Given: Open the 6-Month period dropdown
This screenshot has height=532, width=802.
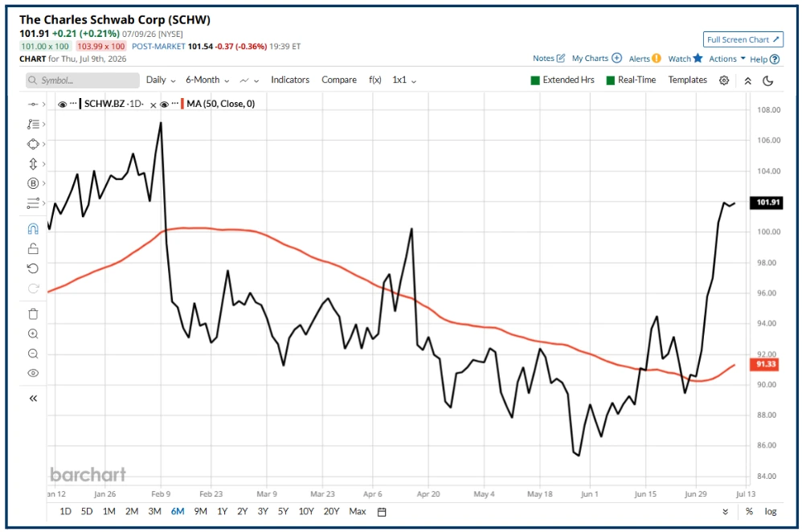Looking at the screenshot, I should coord(207,80).
